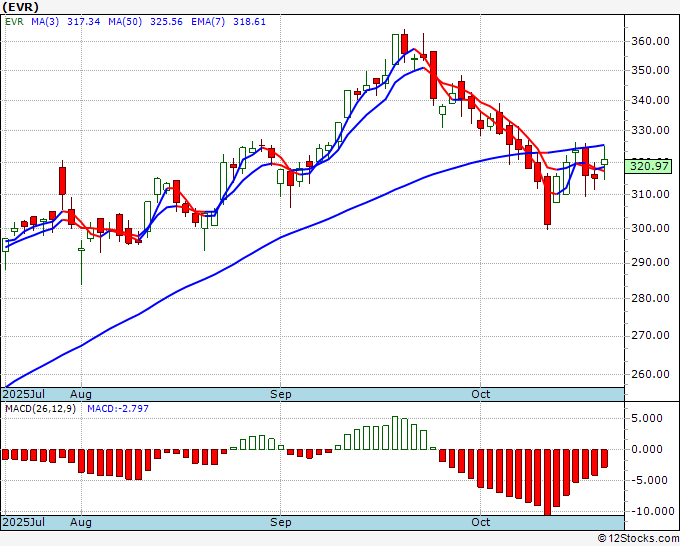Click the 270.00 price axis label
Screen dimensions: 680x546
[651, 335]
